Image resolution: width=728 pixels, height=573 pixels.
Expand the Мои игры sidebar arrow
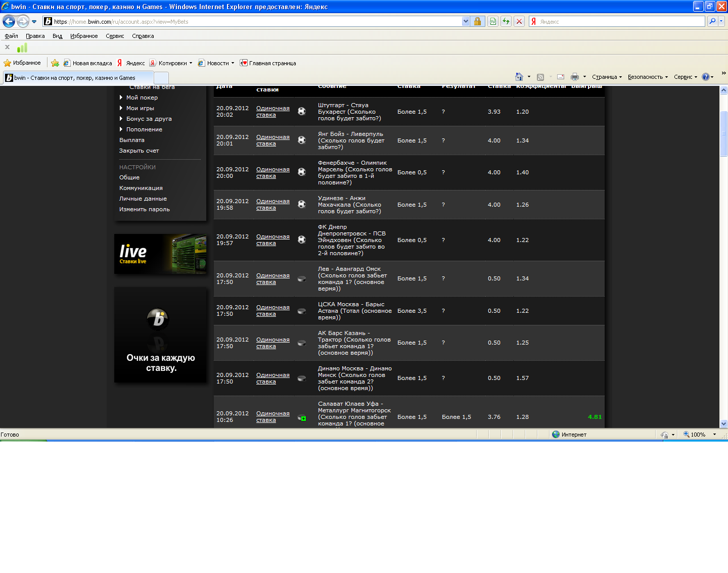pos(121,108)
